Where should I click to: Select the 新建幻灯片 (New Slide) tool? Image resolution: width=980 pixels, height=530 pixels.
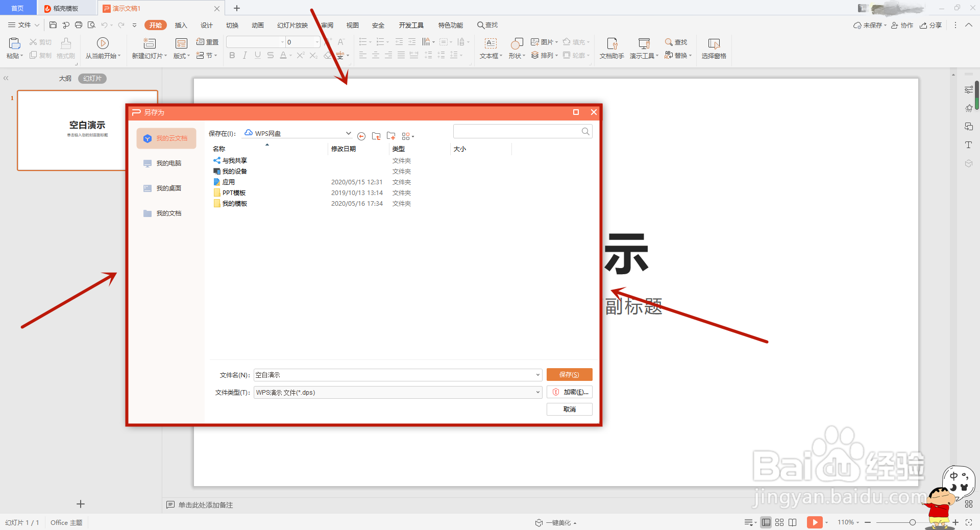tap(148, 49)
